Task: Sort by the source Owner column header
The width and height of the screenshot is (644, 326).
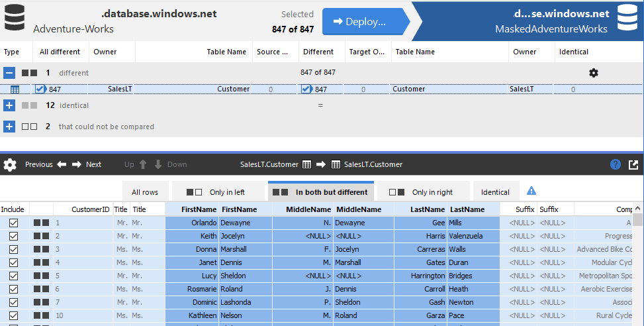Action: click(x=112, y=52)
